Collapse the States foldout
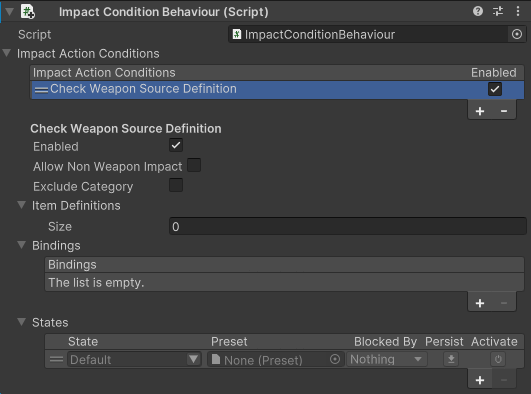The width and height of the screenshot is (531, 394). (22, 322)
